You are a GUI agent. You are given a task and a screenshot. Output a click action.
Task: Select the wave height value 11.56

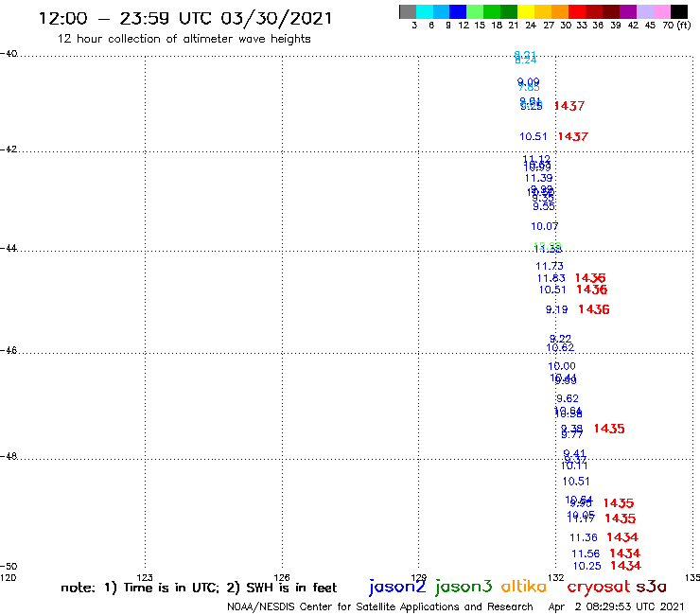click(586, 553)
